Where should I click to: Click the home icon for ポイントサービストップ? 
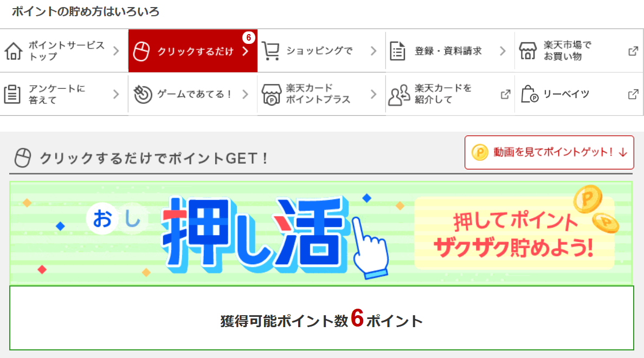pos(13,51)
